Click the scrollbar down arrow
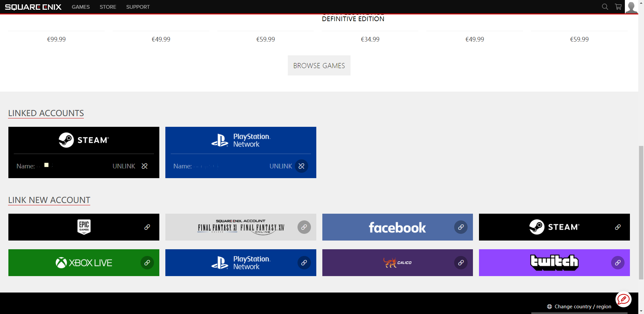The image size is (644, 314). click(641, 311)
